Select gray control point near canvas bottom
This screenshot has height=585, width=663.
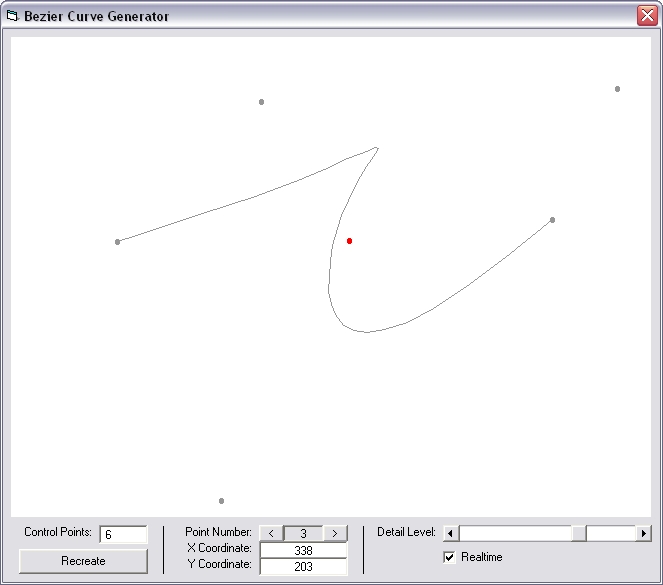(221, 501)
